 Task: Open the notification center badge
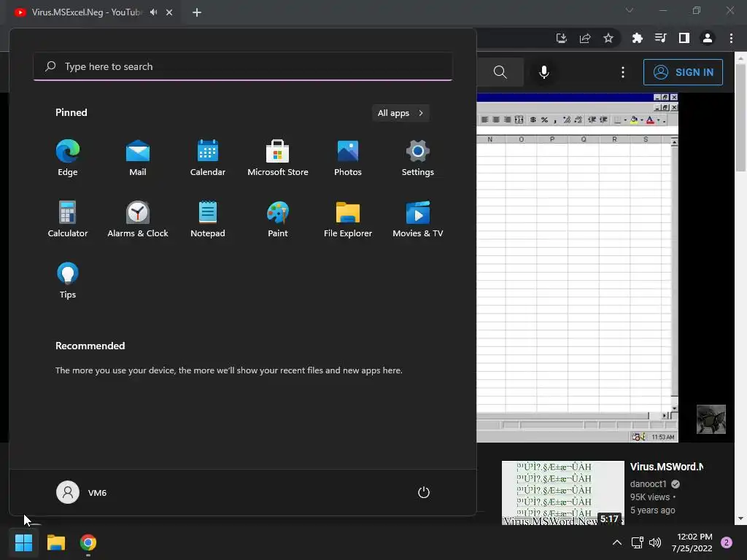click(727, 542)
